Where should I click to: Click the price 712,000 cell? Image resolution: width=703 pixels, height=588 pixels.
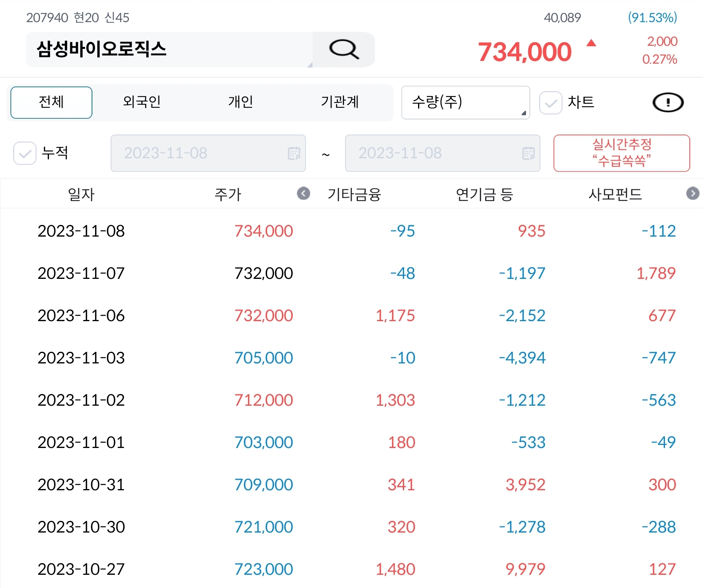point(264,400)
